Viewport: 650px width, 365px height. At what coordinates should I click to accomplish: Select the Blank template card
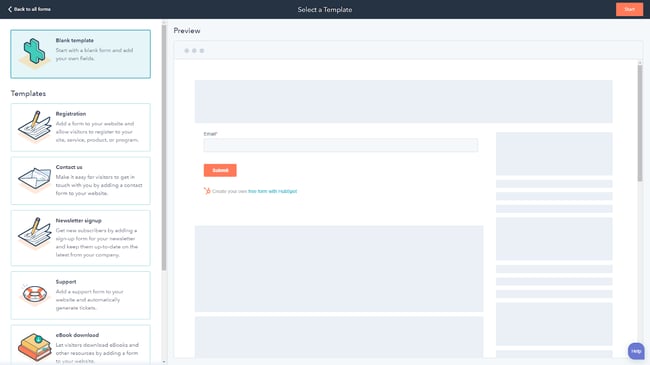pyautogui.click(x=80, y=54)
